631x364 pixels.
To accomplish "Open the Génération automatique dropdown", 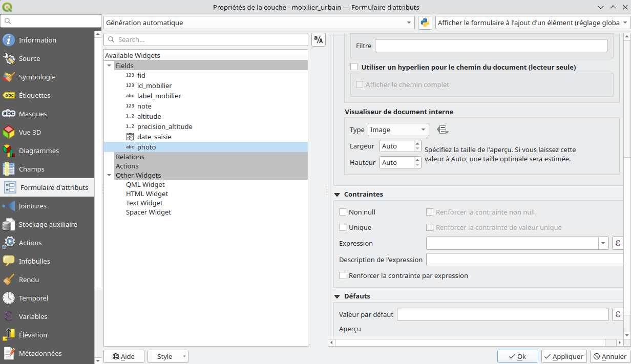I will coord(259,23).
